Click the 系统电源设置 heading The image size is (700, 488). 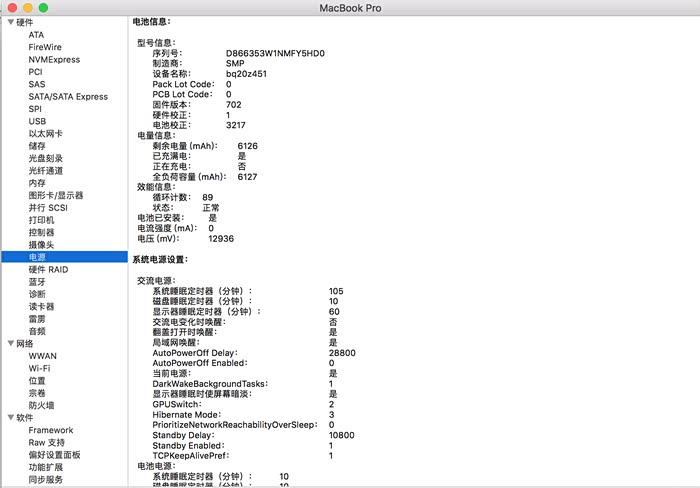(x=160, y=259)
